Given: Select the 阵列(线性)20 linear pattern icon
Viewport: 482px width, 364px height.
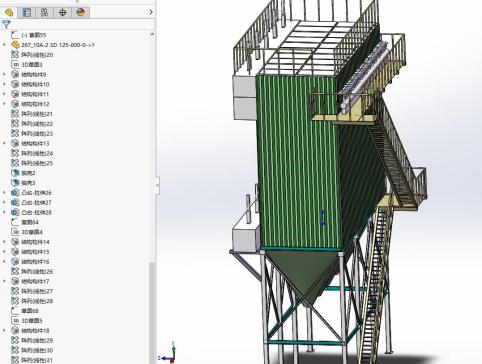Looking at the screenshot, I should tap(15, 54).
